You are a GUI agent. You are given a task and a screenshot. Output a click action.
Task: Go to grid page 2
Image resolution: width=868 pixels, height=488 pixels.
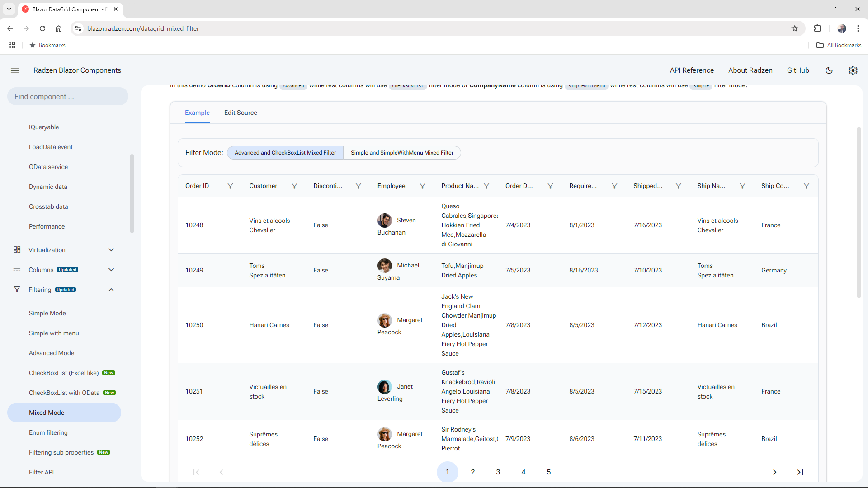[473, 472]
